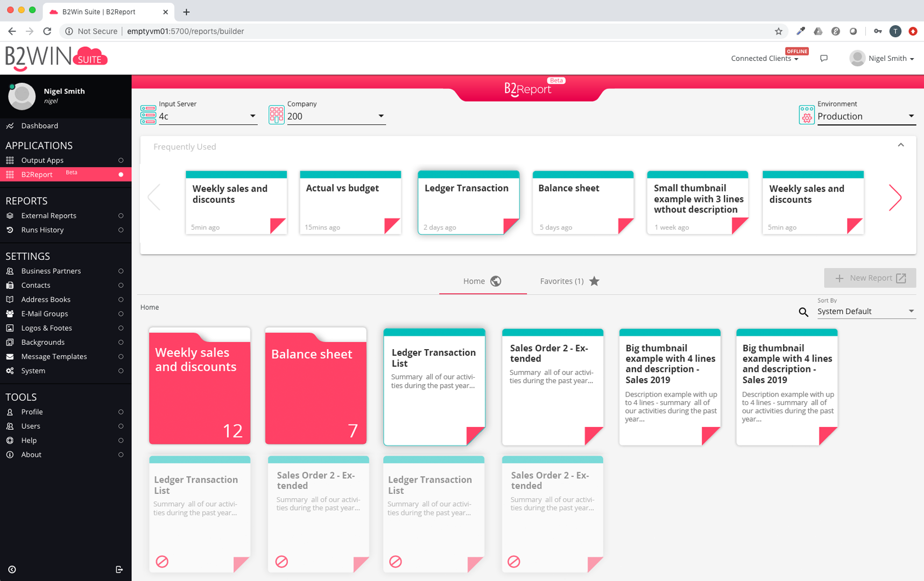Click the Logos & Footes circle indicator
Viewport: 924px width, 581px height.
121,328
